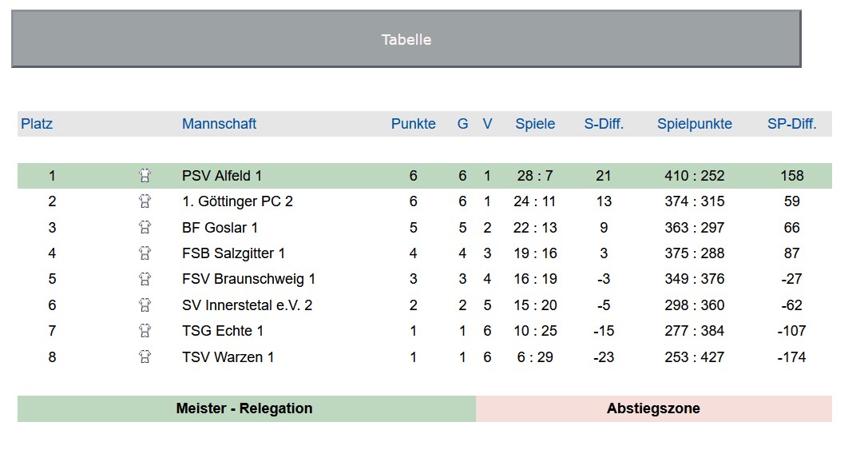
Task: Click the Punkte column header
Action: click(413, 124)
